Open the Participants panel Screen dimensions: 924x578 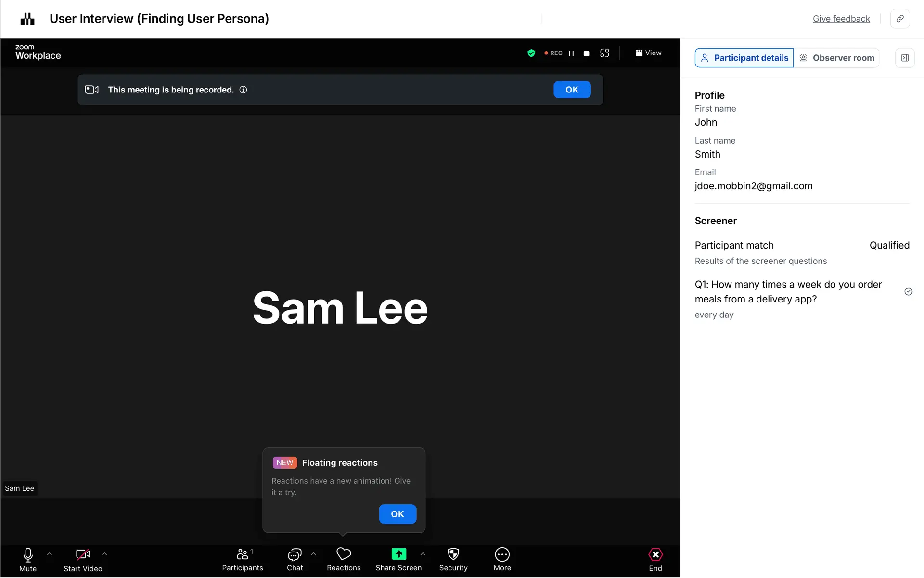[x=243, y=559]
